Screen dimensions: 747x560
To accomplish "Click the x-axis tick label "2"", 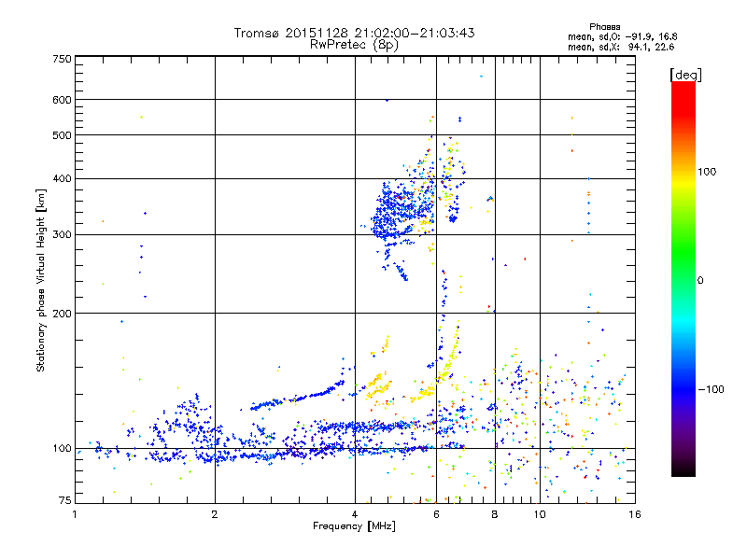I will (215, 514).
